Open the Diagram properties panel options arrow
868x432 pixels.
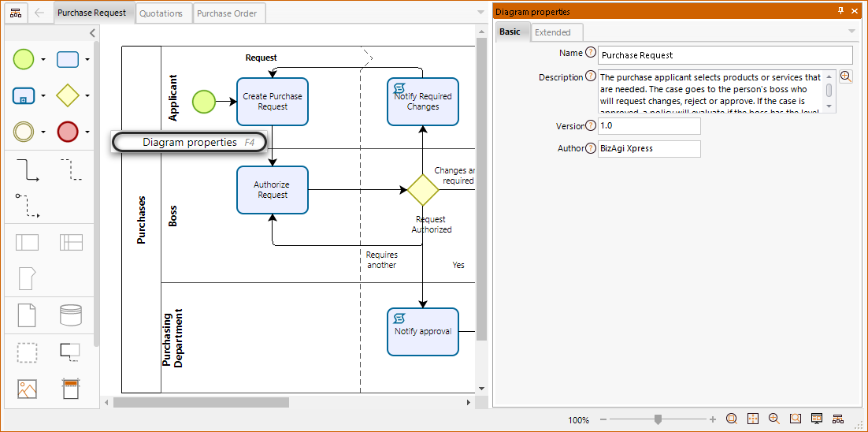coord(851,32)
